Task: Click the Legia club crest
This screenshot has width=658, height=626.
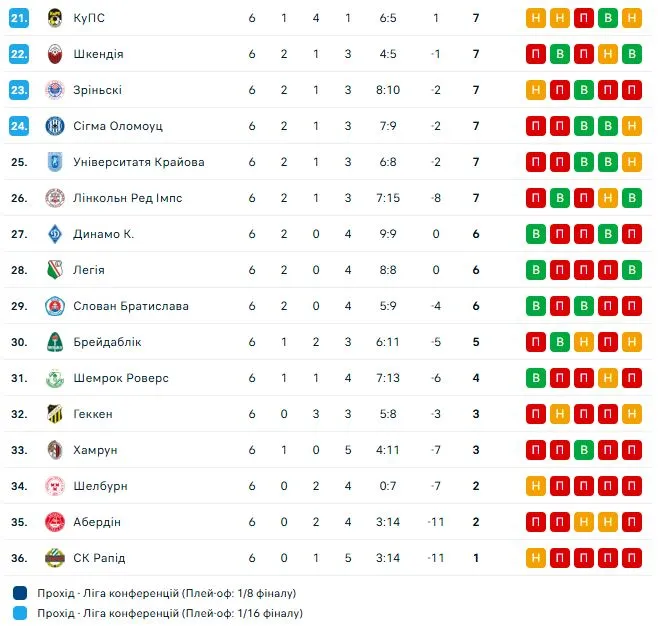Action: pyautogui.click(x=55, y=270)
